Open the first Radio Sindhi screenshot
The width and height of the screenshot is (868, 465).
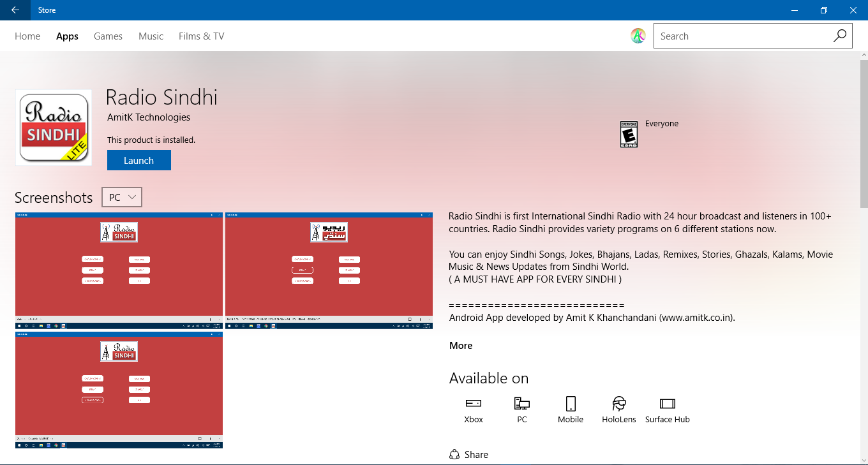coord(119,271)
